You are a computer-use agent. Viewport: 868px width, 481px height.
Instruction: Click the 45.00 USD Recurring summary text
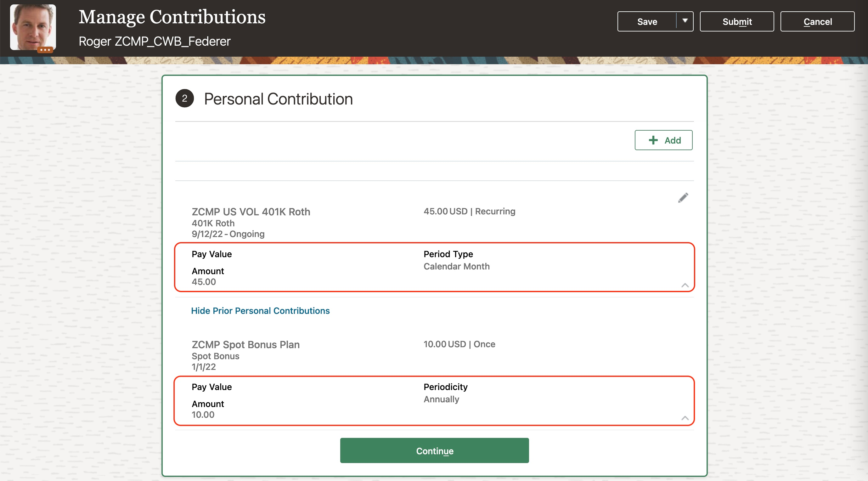(469, 211)
